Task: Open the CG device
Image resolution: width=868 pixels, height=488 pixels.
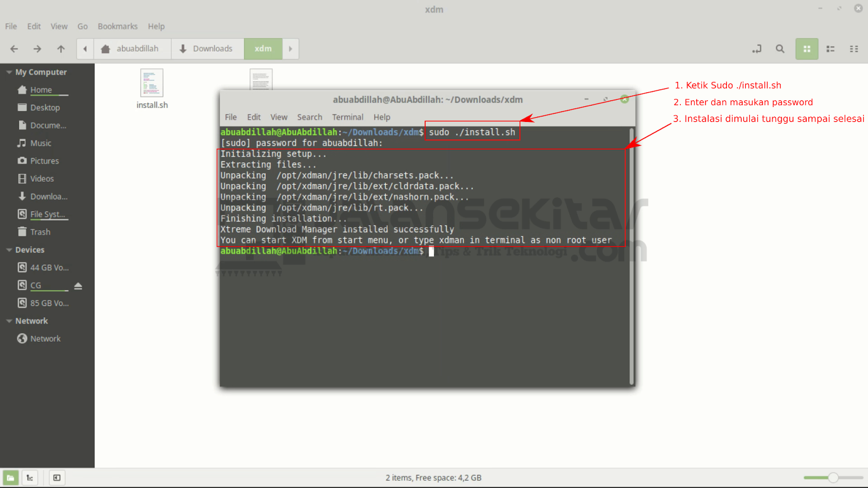Action: (x=36, y=285)
